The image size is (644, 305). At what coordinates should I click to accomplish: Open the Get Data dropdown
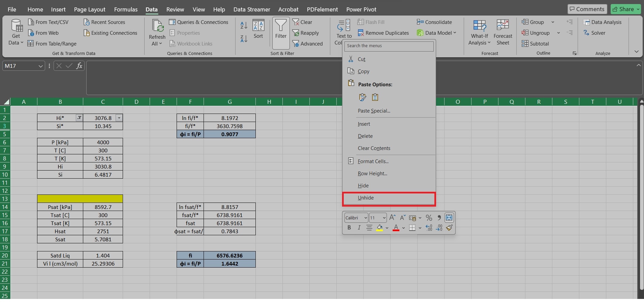[x=15, y=33]
